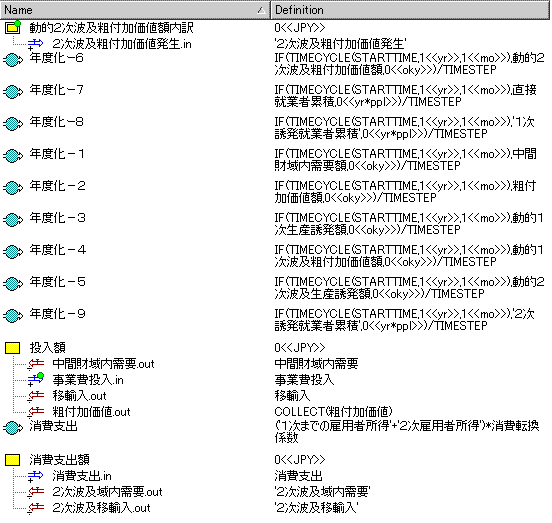Select the auxiliary icon next to 消費支出
Viewport: 552px width, 523px height.
[x=13, y=428]
